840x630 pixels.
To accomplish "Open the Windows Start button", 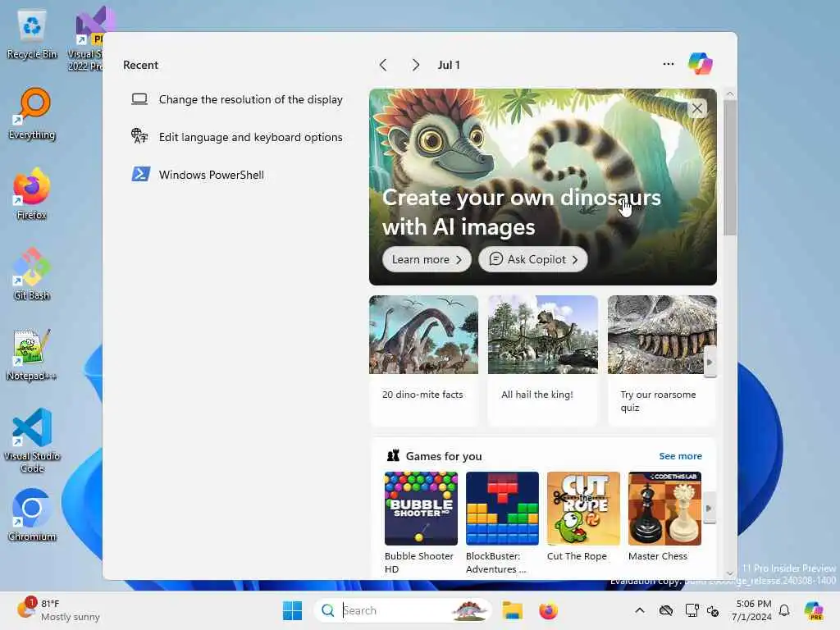I will pos(292,610).
